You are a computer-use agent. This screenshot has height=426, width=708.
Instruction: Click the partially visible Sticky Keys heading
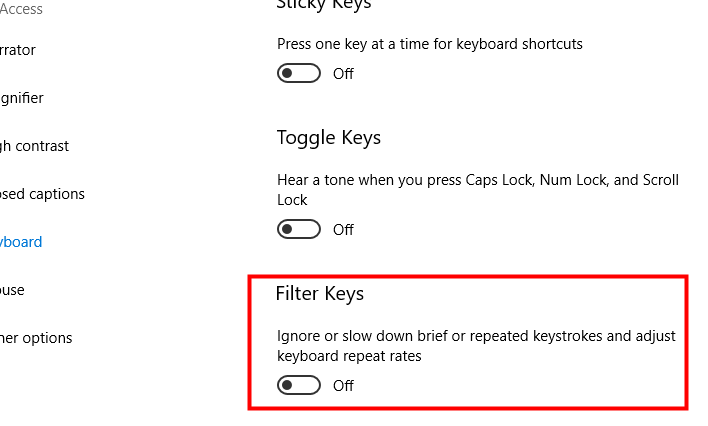[x=323, y=5]
